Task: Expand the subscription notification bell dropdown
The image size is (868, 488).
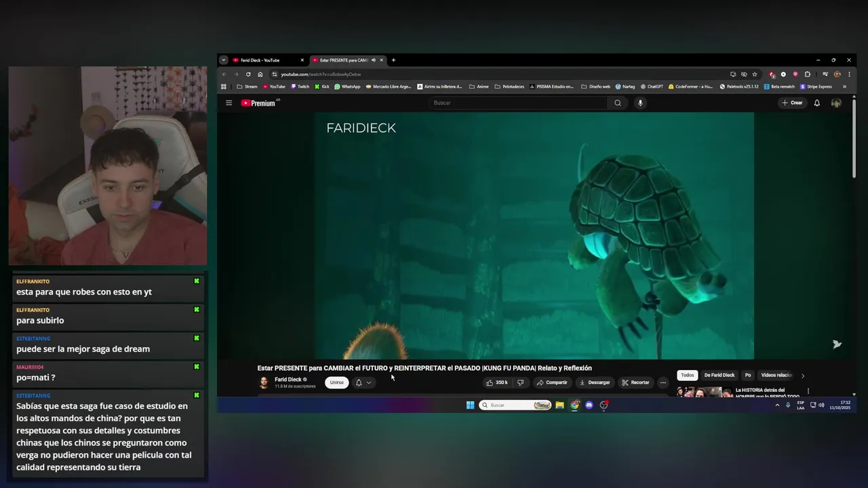Action: (x=363, y=382)
